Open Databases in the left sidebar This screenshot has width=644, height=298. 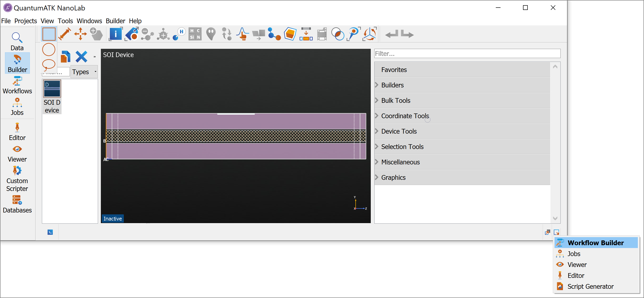tap(17, 204)
